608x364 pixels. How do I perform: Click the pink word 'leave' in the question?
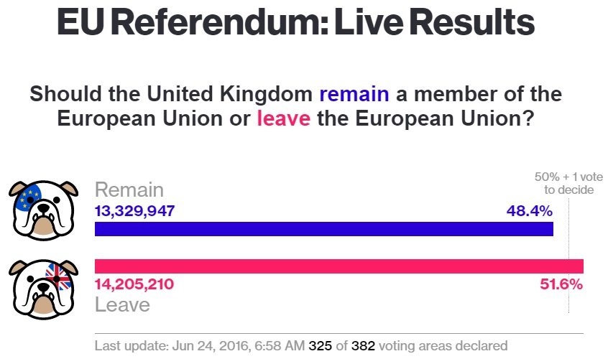[284, 118]
